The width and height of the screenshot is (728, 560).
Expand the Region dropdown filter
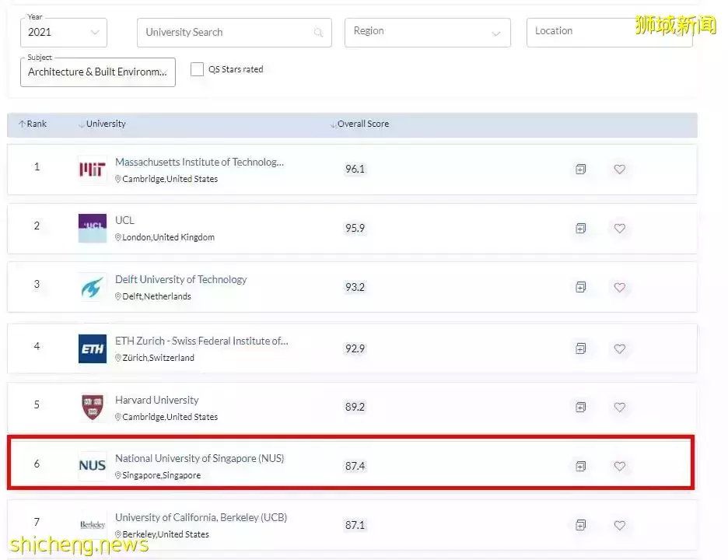pyautogui.click(x=427, y=33)
